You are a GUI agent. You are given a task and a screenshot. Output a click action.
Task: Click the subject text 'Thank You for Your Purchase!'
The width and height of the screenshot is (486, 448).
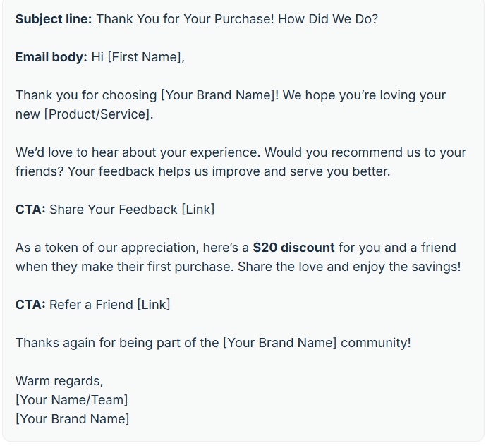pos(185,19)
